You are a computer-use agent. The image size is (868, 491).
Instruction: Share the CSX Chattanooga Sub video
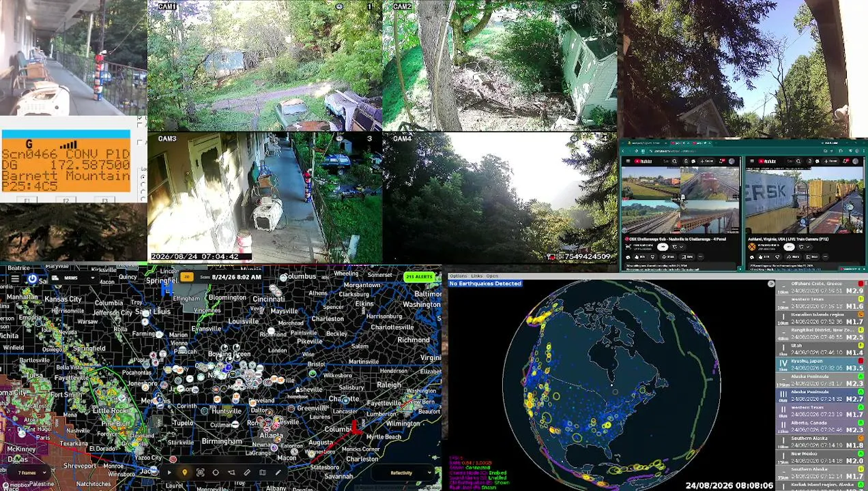point(668,257)
